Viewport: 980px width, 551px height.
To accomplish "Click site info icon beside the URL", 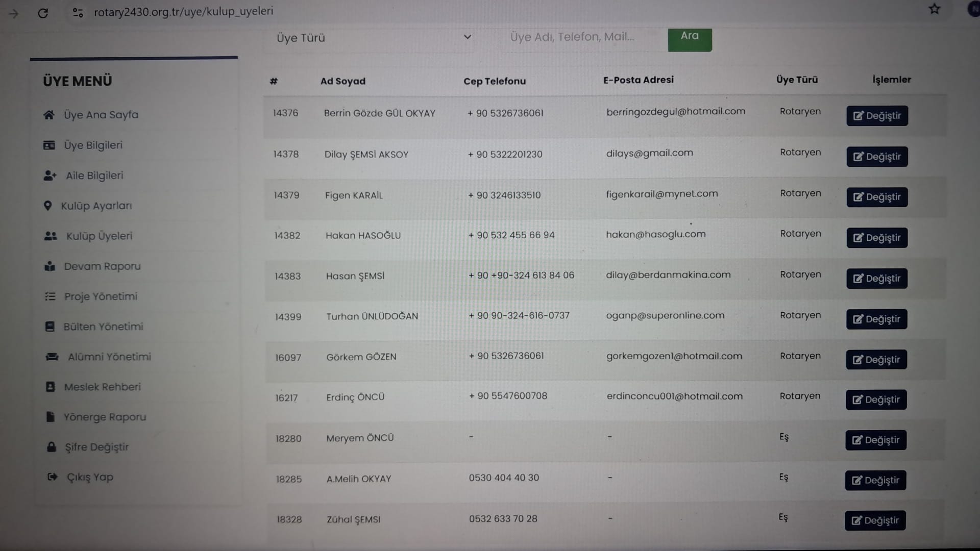I will [x=78, y=12].
